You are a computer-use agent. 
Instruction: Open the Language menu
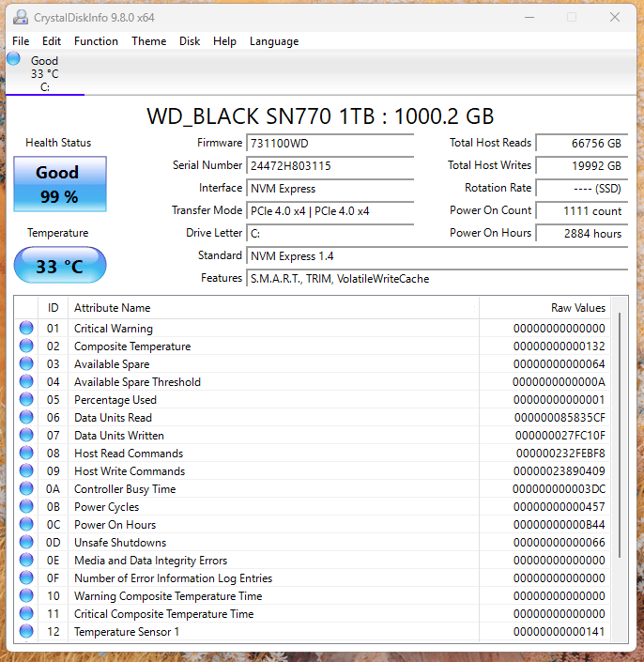(x=274, y=41)
